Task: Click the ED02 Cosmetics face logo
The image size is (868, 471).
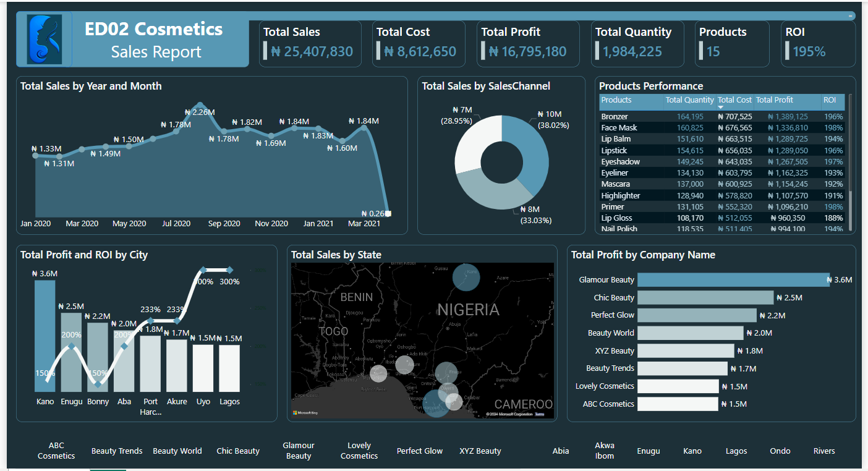Action: click(x=45, y=39)
